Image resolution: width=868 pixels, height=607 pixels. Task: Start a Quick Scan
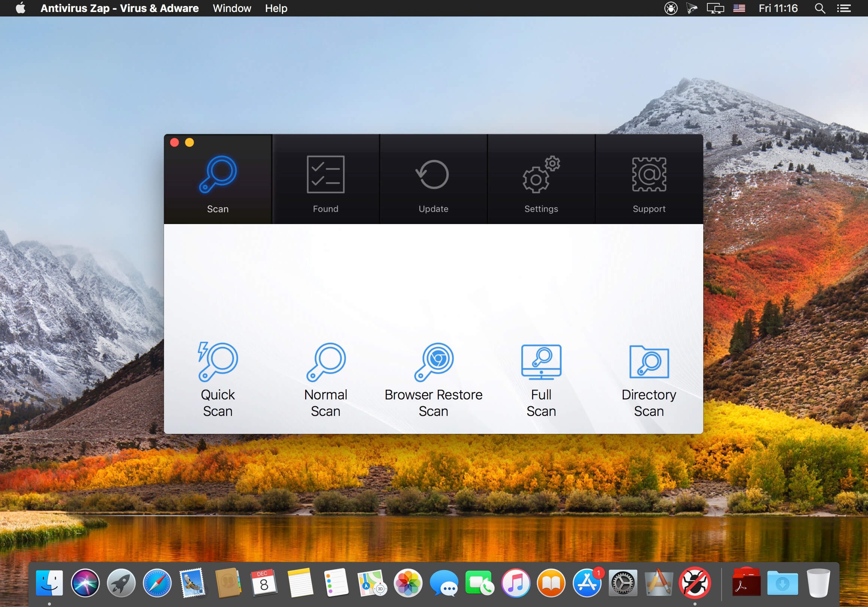pos(218,379)
